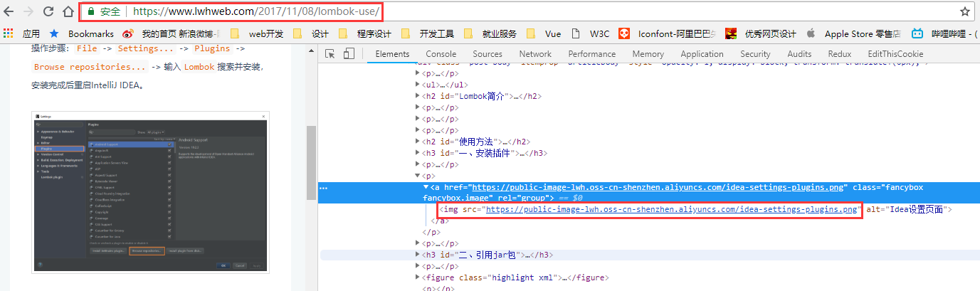Screen dimensions: 980x291
Task: Expand the figure class="highlight xml" node
Action: point(418,277)
